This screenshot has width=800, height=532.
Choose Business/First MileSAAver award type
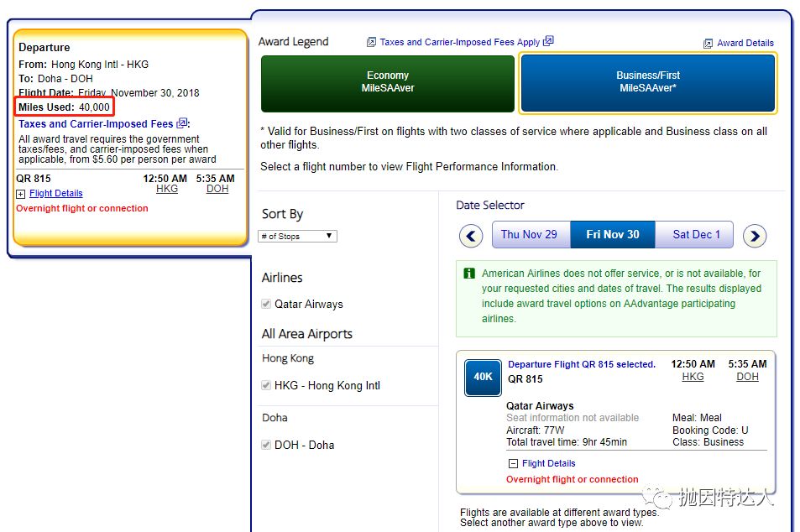[648, 84]
